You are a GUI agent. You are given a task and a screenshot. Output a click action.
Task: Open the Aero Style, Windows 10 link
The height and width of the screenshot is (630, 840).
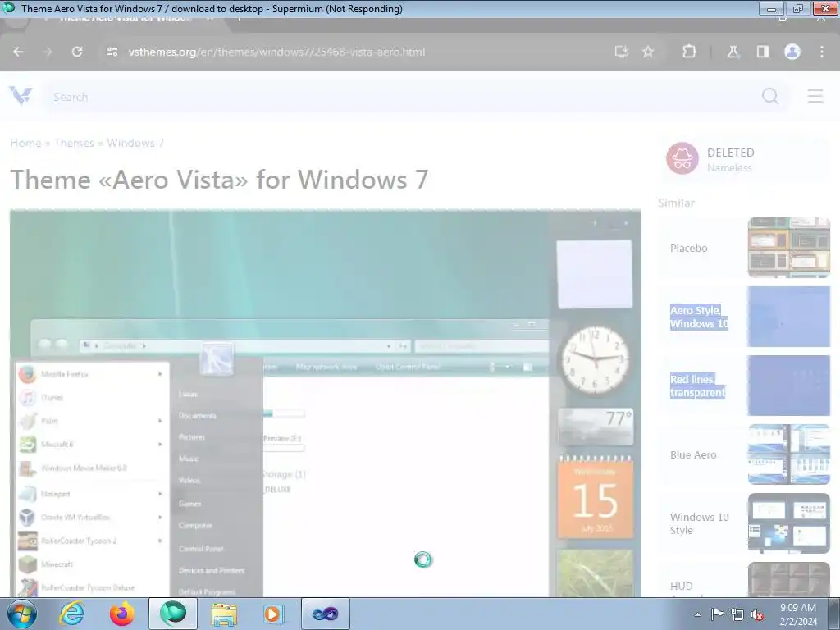click(x=699, y=317)
